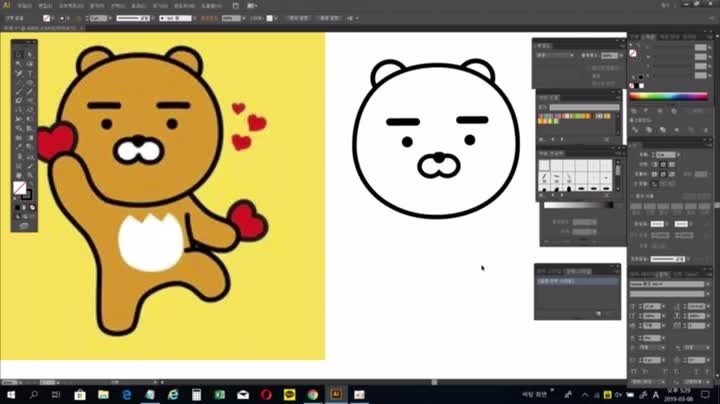
Task: Open the Help menu
Action: [212, 6]
